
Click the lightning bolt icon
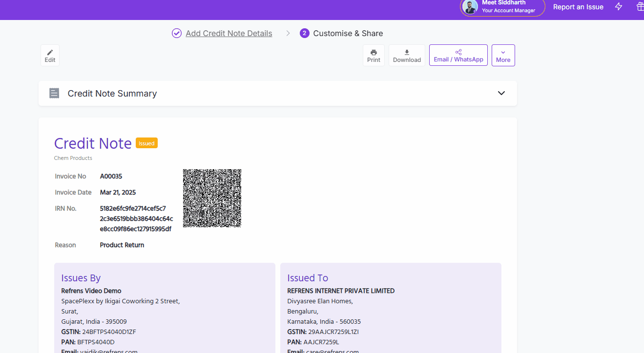[x=619, y=7]
